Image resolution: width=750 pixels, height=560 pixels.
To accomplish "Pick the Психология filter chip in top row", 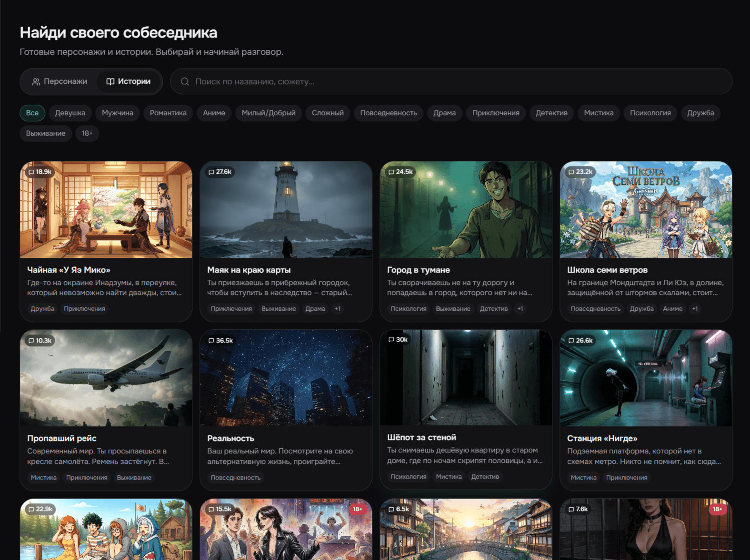I will tap(650, 113).
